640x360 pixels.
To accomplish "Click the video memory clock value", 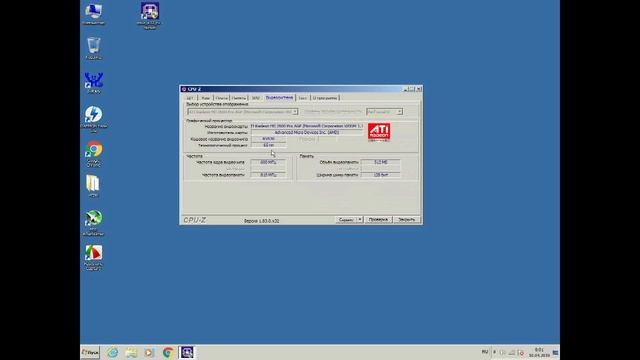I will [x=268, y=175].
